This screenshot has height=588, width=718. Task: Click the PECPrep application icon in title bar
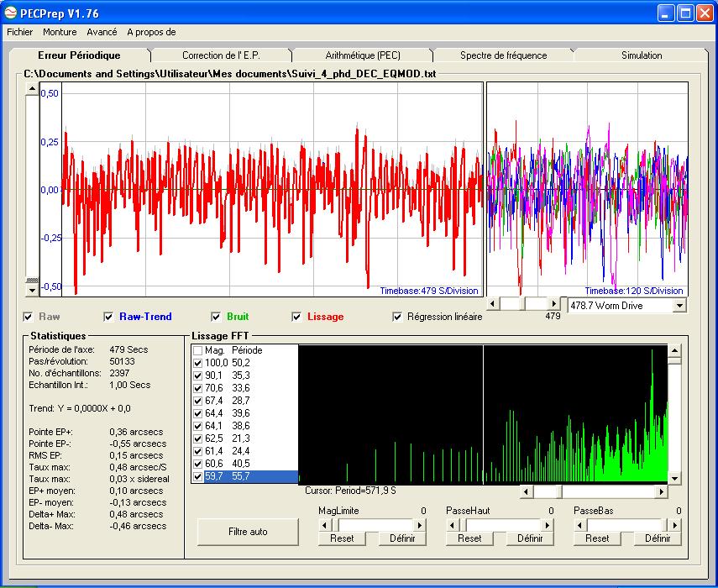click(11, 13)
